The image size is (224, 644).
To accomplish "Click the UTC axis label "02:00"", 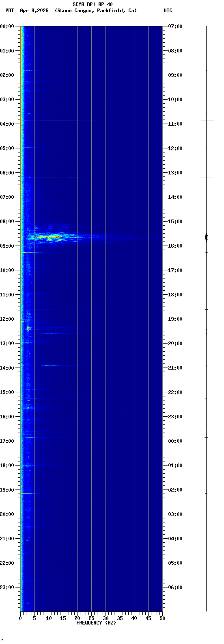I will pos(175,490).
